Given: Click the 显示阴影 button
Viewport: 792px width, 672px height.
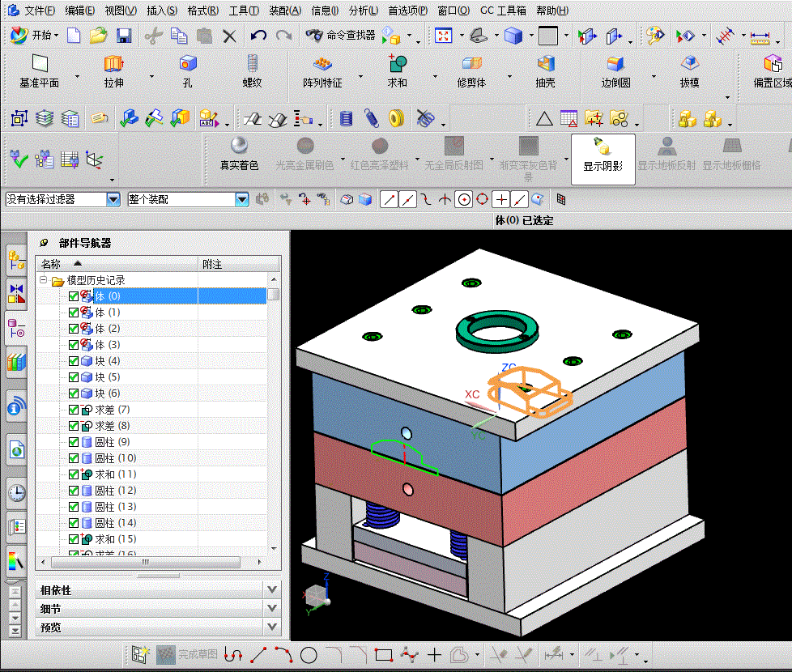Looking at the screenshot, I should point(603,155).
